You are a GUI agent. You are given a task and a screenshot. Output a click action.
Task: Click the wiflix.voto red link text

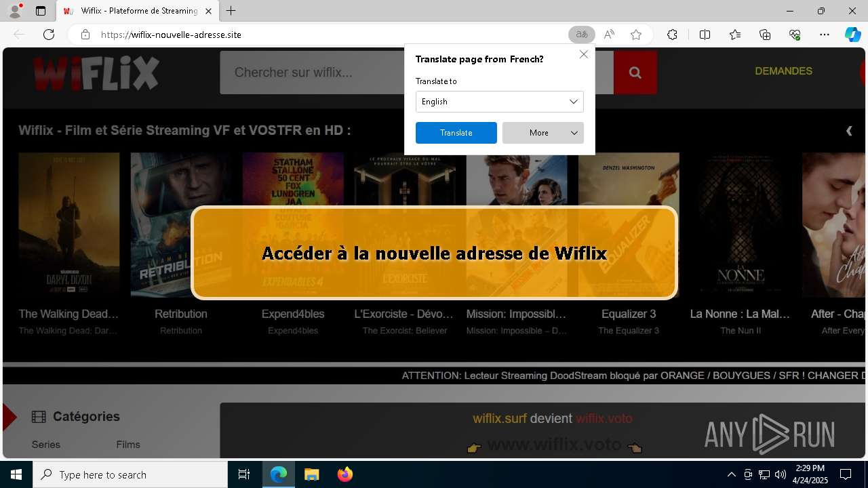(x=604, y=419)
